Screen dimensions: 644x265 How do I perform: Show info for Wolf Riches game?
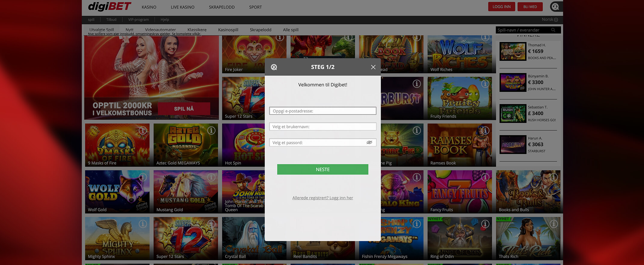(x=485, y=38)
